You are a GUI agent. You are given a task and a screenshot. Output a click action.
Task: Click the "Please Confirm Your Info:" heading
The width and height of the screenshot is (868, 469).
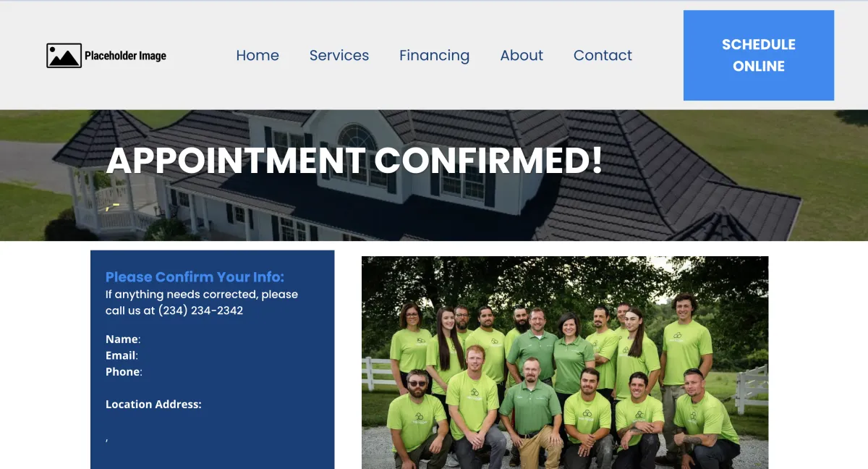click(x=195, y=276)
